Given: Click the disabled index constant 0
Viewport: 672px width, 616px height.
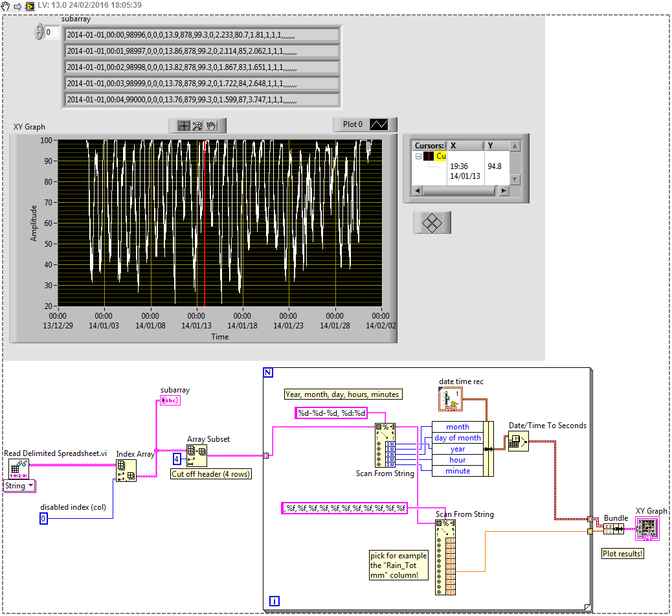Looking at the screenshot, I should (x=43, y=519).
